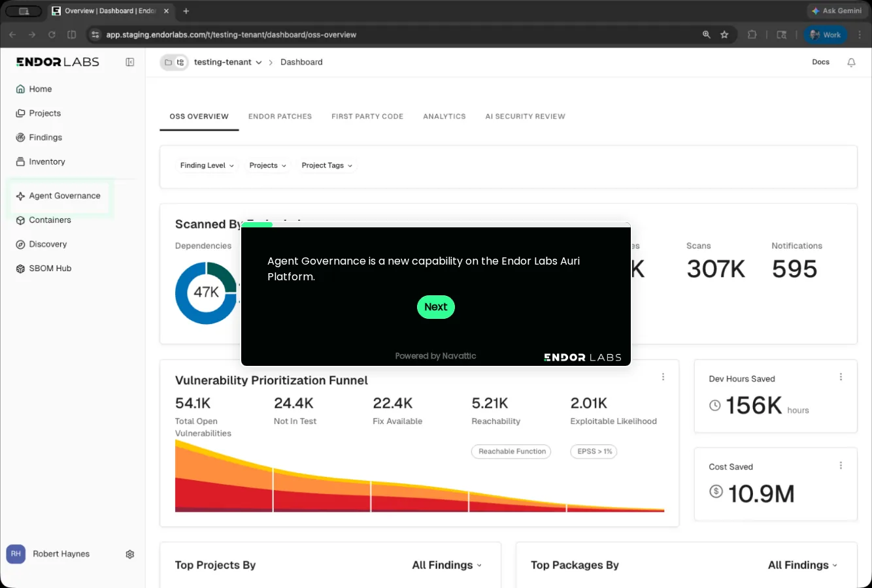
Task: Expand the Finding Level filter
Action: pyautogui.click(x=207, y=165)
